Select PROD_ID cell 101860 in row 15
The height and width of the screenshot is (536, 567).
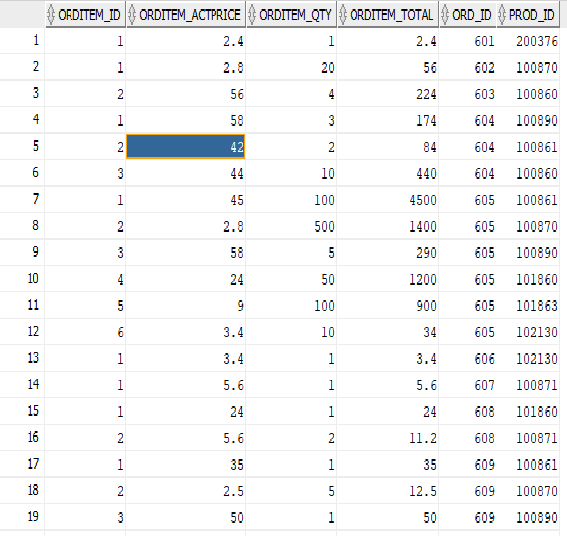[x=528, y=411]
